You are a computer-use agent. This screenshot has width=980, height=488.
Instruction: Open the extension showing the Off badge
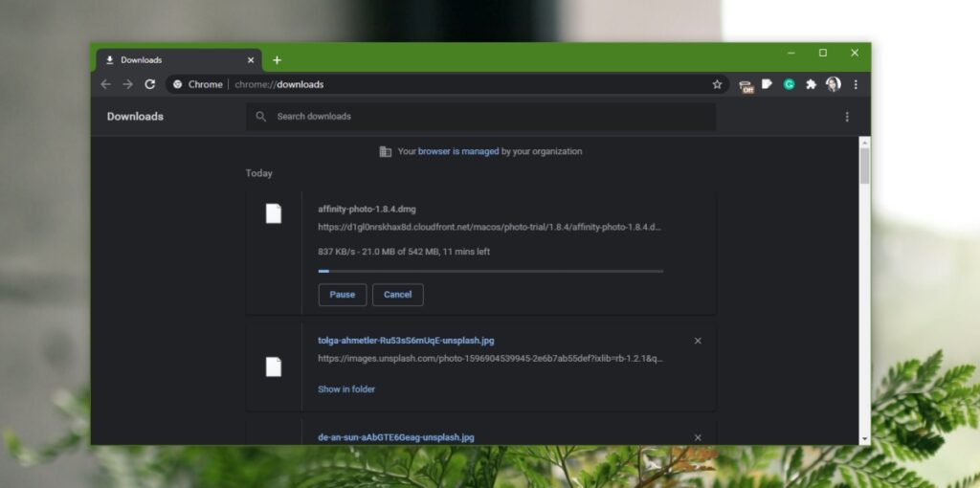click(746, 85)
